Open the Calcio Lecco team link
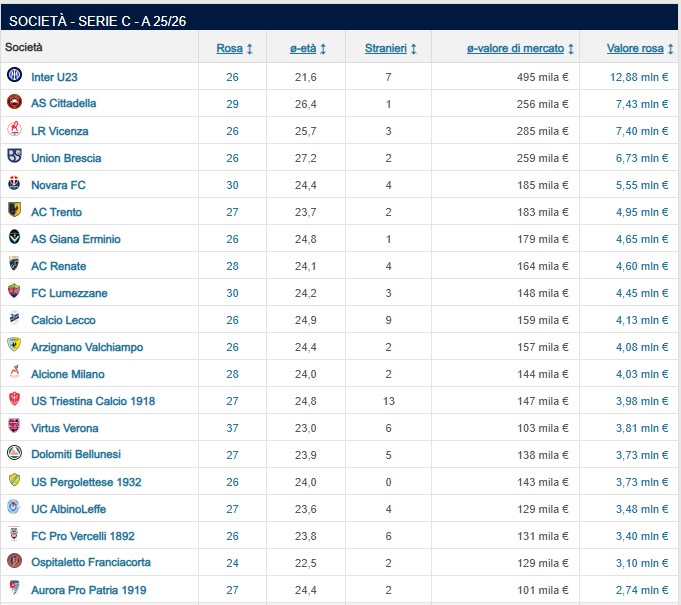Image resolution: width=681 pixels, height=605 pixels. pos(65,320)
